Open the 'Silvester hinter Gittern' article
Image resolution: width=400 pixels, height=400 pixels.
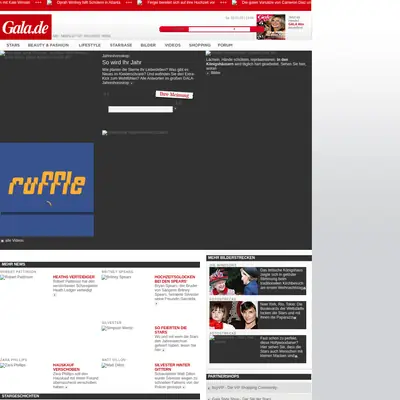(x=172, y=367)
